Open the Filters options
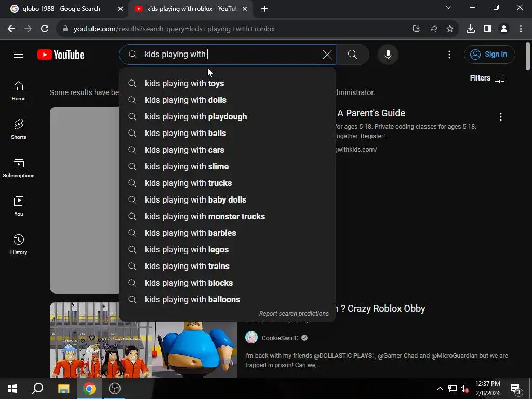The height and width of the screenshot is (399, 532). pyautogui.click(x=487, y=78)
